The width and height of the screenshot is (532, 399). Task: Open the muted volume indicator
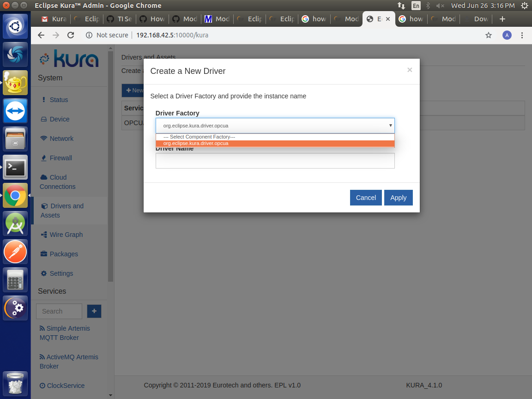[440, 6]
